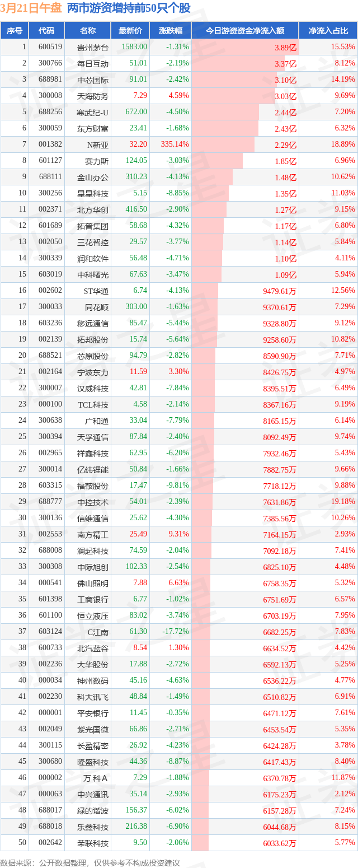The width and height of the screenshot is (358, 868).
Task: Select stock name 中兴通讯
Action: pos(93,795)
